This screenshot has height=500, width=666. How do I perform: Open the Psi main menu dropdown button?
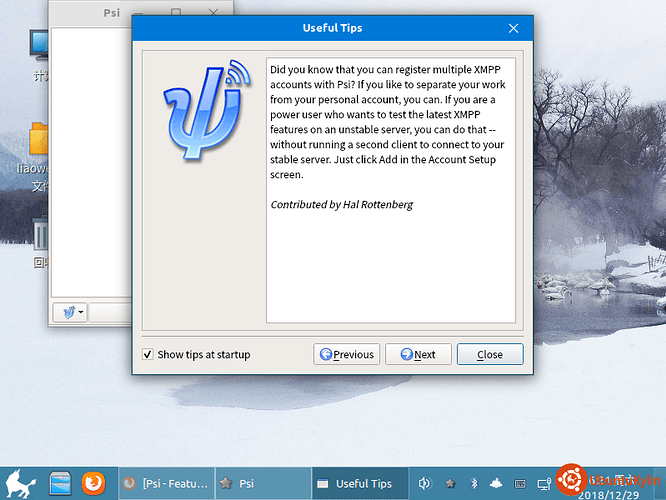coord(70,313)
